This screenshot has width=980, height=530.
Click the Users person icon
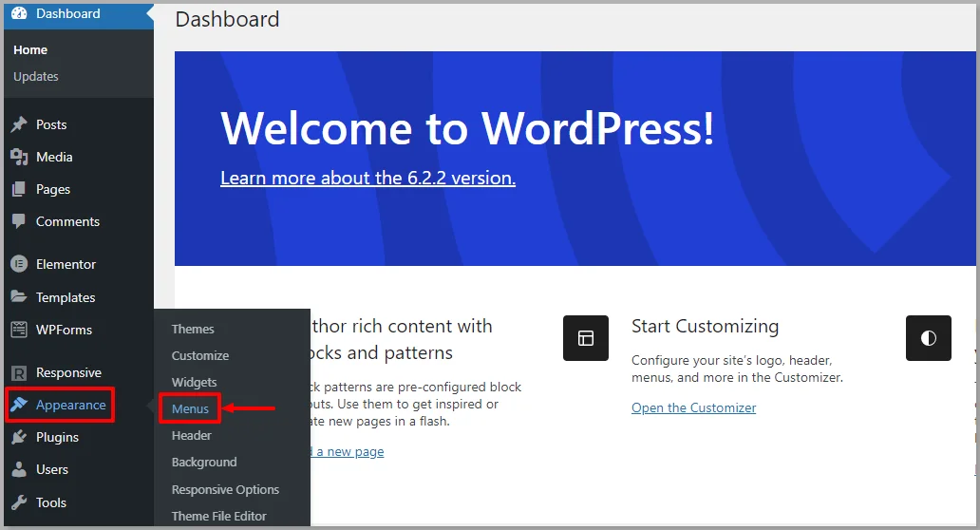(19, 469)
